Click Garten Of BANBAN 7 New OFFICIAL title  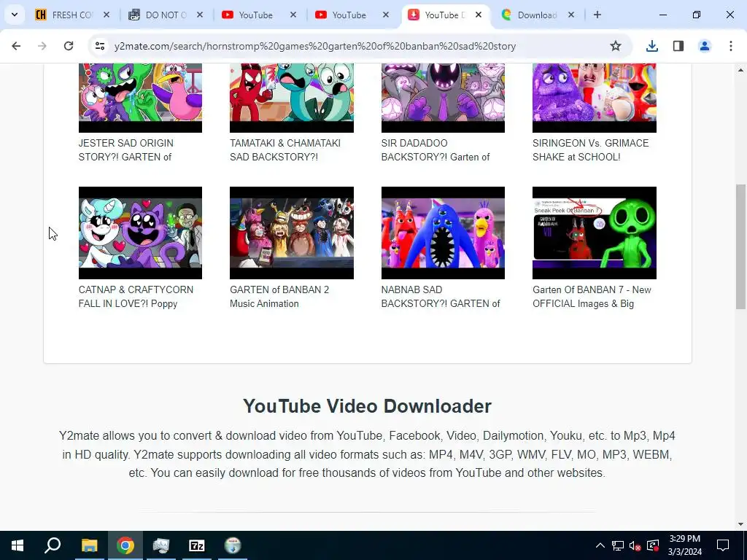pos(592,297)
